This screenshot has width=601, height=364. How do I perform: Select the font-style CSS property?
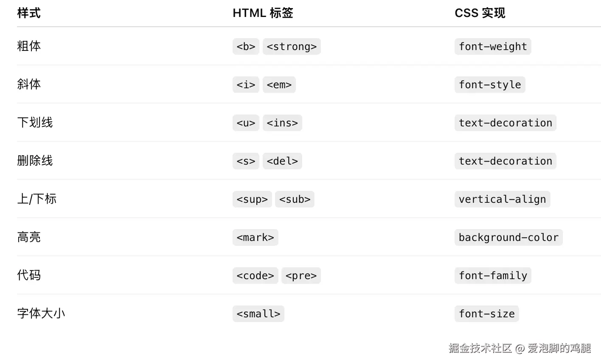[489, 85]
